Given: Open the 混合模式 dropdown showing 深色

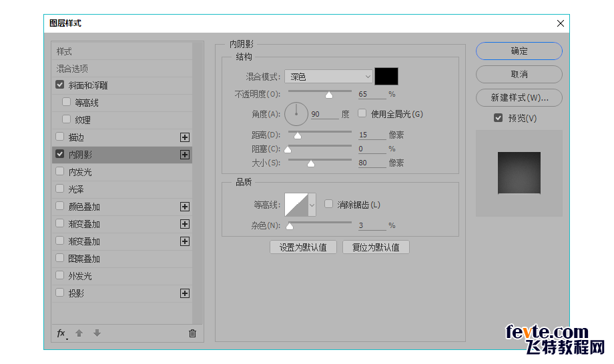Looking at the screenshot, I should (328, 77).
